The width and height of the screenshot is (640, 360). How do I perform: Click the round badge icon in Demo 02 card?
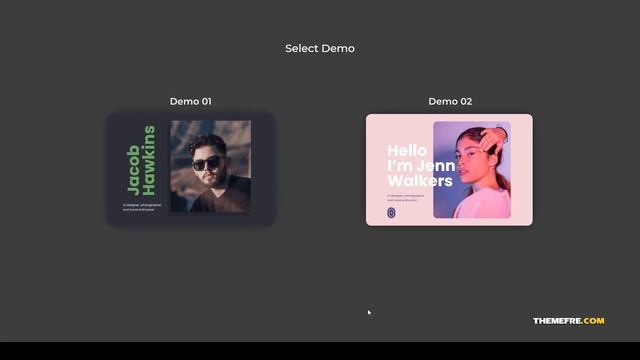tap(391, 213)
